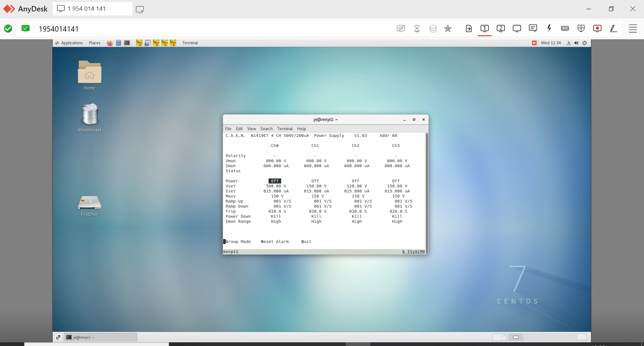
Task: Switch to remote monitor 2
Action: pos(500,29)
